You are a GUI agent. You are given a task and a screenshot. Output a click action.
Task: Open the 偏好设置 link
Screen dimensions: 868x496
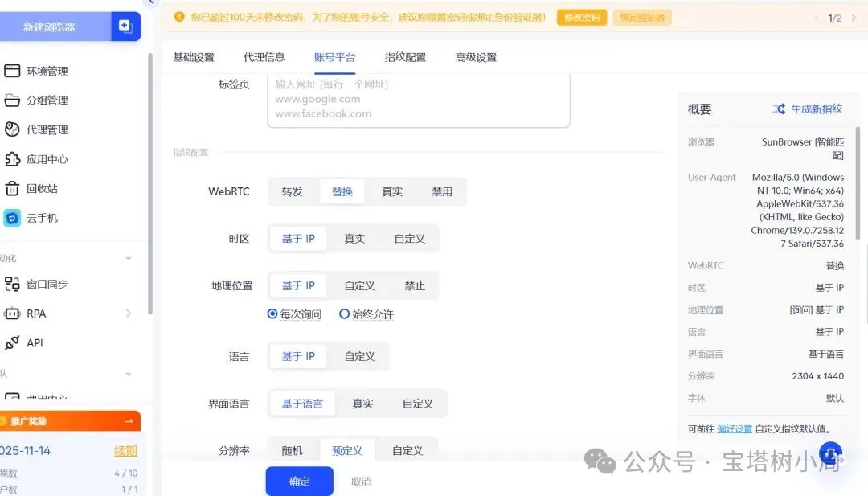[x=735, y=429]
